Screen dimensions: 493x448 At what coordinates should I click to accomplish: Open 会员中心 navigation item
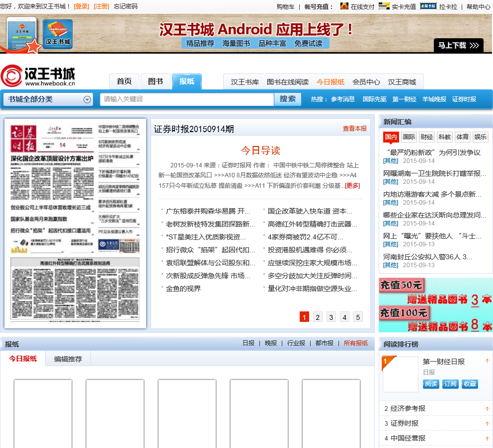[x=366, y=82]
